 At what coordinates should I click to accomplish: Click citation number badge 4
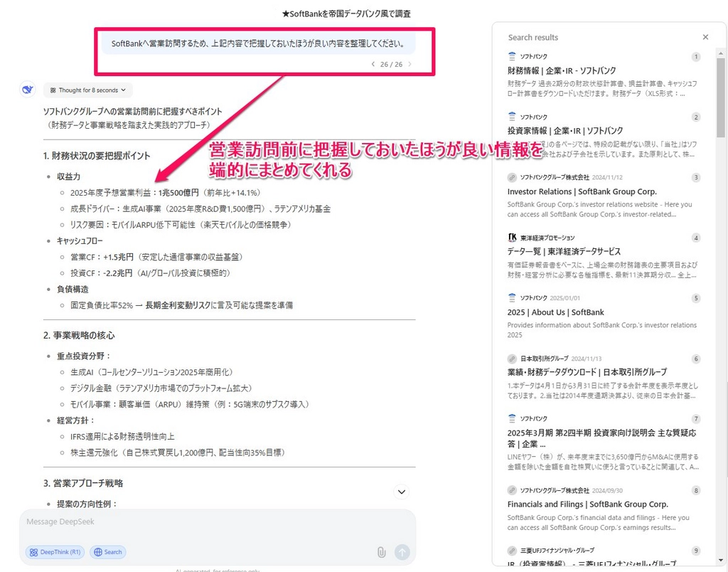[695, 238]
